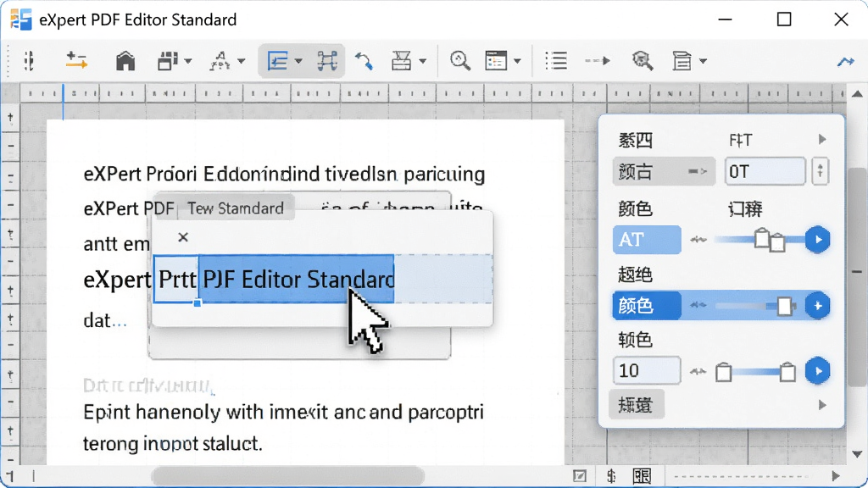The image size is (868, 488).
Task: Expand the alignment tool dropdown arrow
Action: 298,61
